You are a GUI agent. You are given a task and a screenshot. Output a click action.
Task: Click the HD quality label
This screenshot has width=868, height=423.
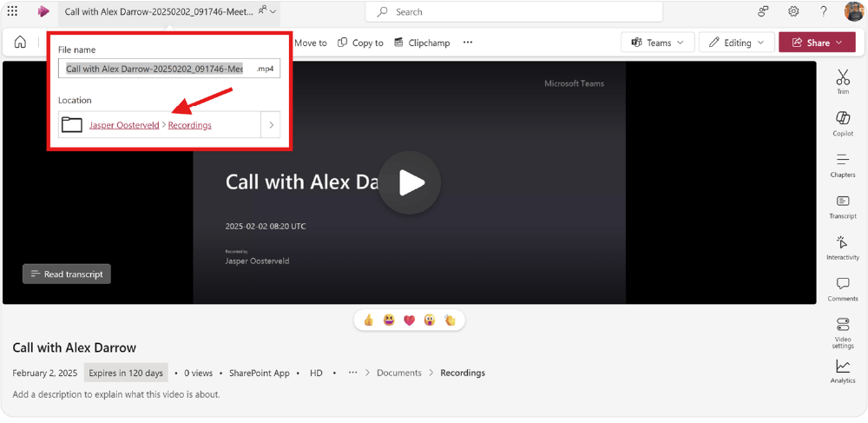coord(316,373)
